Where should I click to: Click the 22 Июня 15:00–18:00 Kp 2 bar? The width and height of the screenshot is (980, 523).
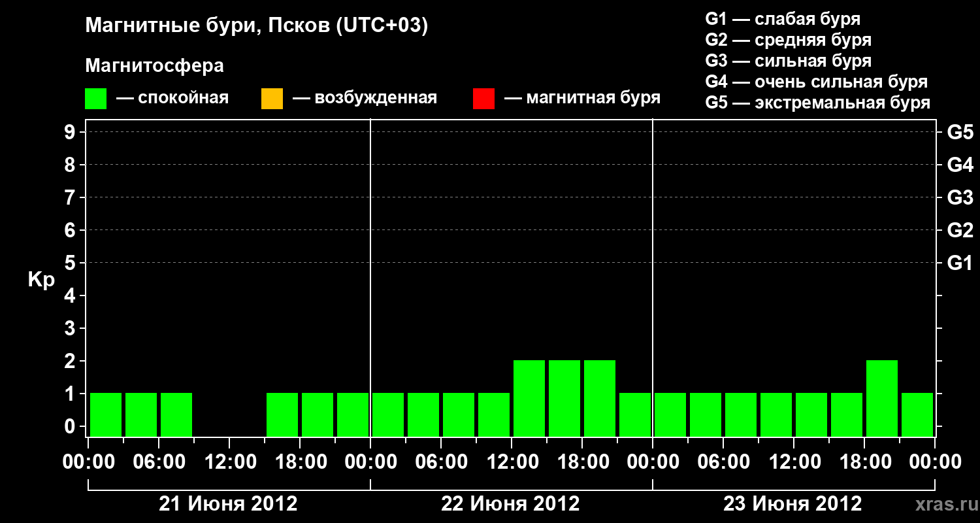point(564,398)
